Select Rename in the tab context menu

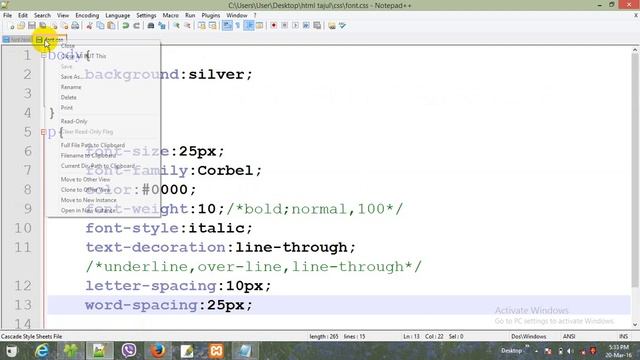click(71, 87)
